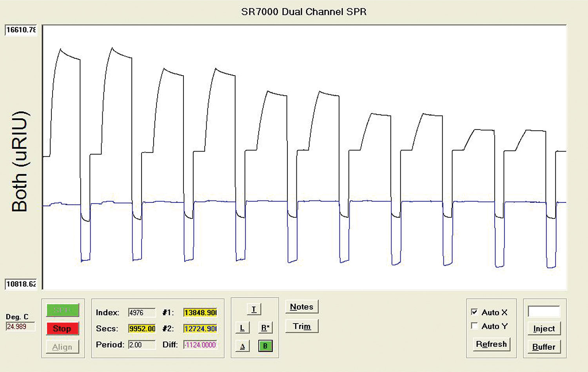The height and width of the screenshot is (372, 588).
Task: Click the Align button
Action: (63, 347)
